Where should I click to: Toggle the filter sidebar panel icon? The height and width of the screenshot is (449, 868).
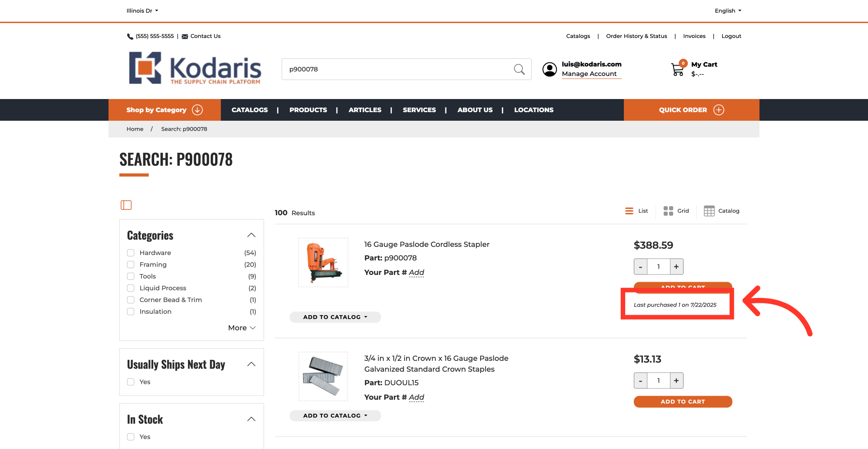(126, 205)
